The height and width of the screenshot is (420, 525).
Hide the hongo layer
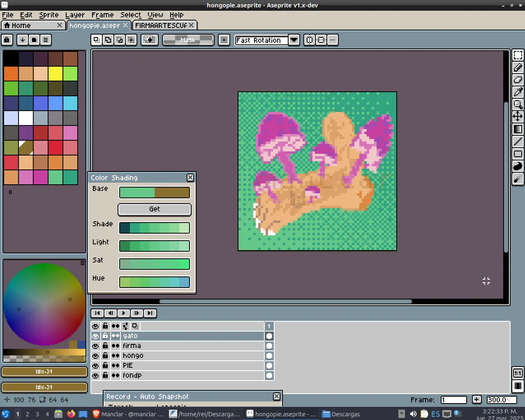tap(95, 356)
